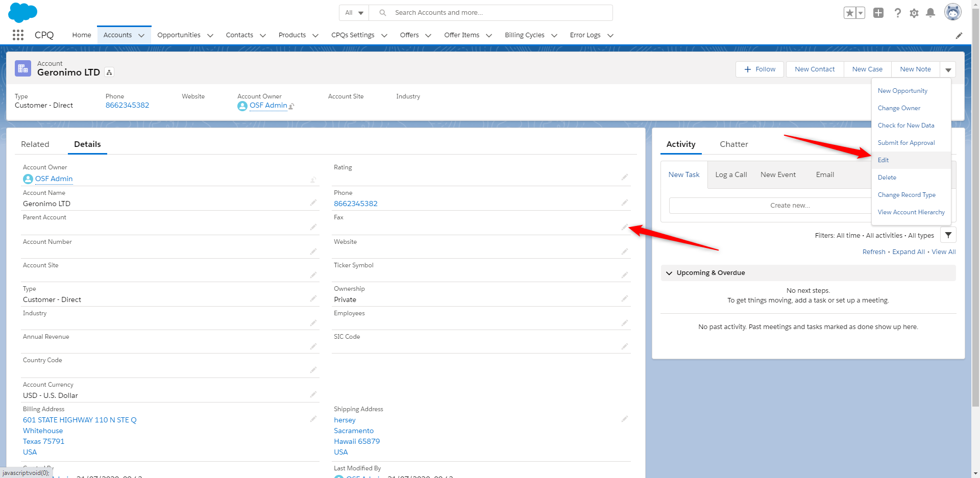Open the user profile avatar
This screenshot has height=478, width=980.
coord(952,12)
